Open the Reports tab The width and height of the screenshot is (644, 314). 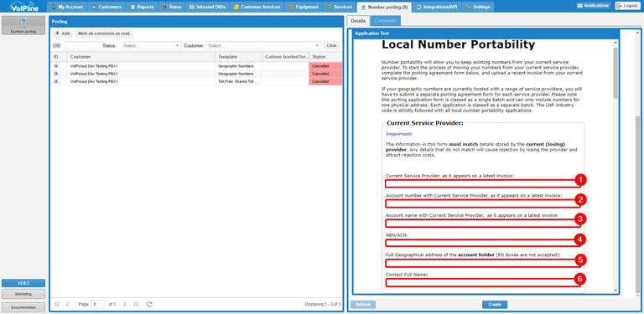[x=142, y=7]
